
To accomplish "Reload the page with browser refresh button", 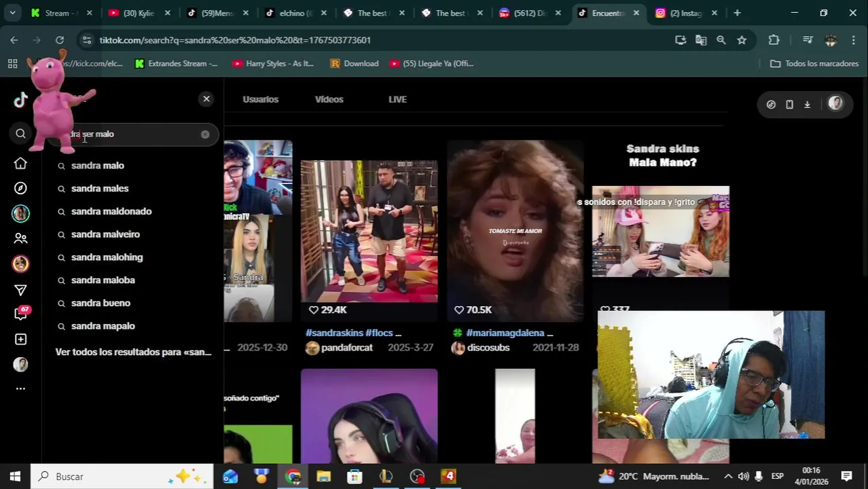I will click(60, 40).
